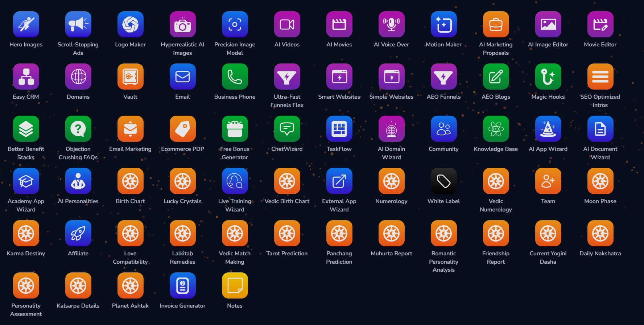Open the Karma Destiny icon

(26, 233)
